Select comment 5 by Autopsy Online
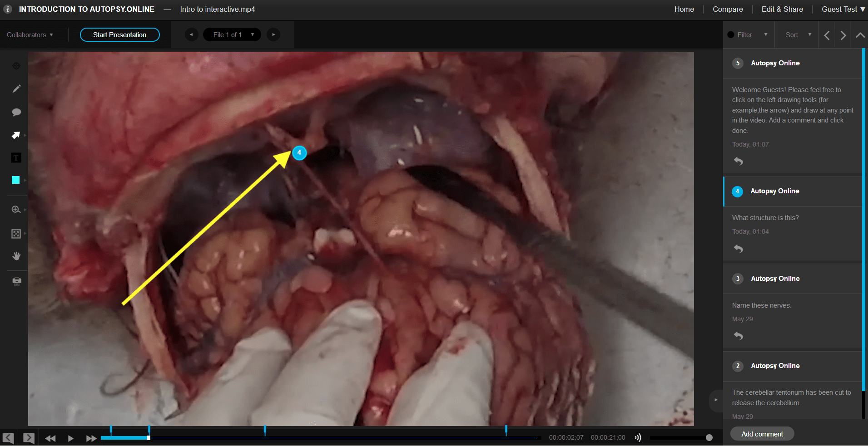The height and width of the screenshot is (446, 868). click(x=793, y=63)
